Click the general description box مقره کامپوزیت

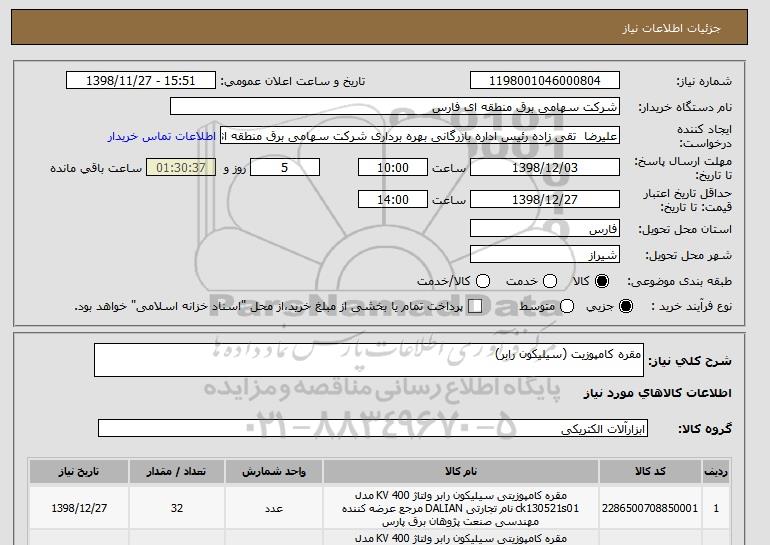pyautogui.click(x=369, y=360)
